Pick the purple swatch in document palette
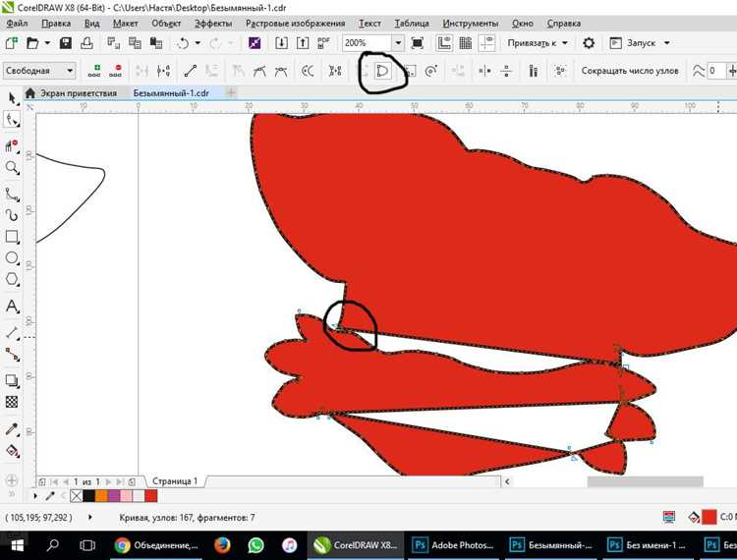The image size is (737, 560). tap(114, 495)
